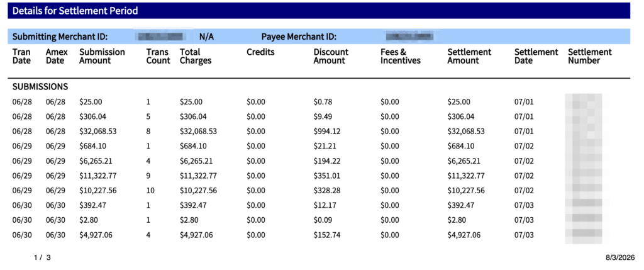This screenshot has width=644, height=270.
Task: Select the 8/3/2026 date in the footer
Action: point(620,257)
